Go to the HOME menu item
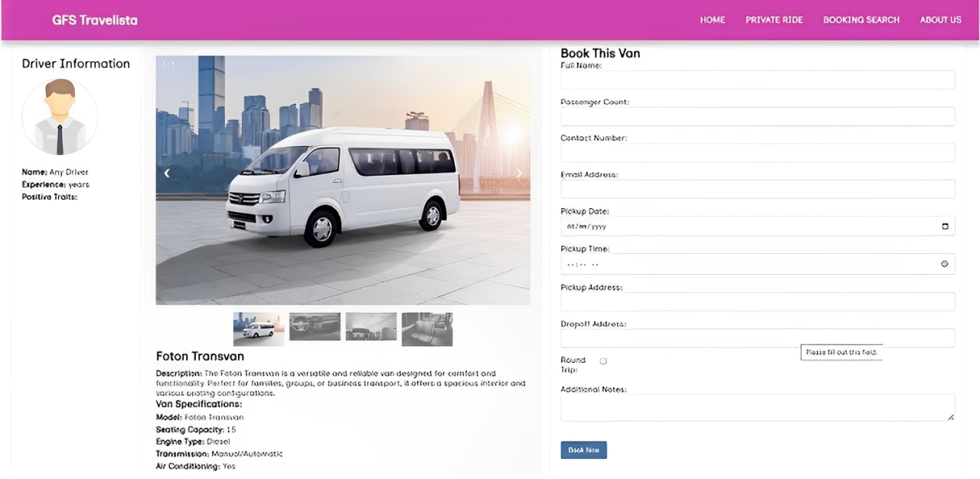Screen dimensions: 980x479 point(712,20)
